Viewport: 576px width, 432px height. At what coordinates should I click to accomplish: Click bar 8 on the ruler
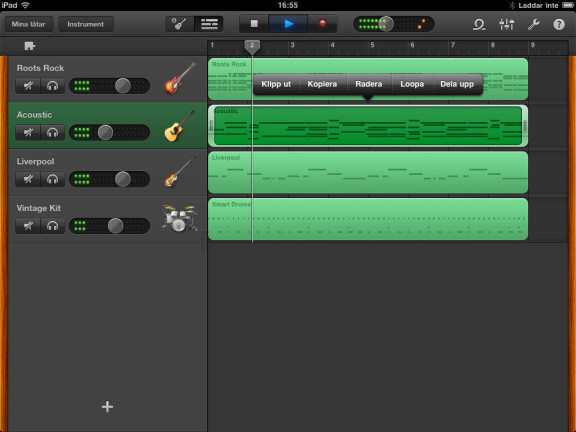coord(492,45)
